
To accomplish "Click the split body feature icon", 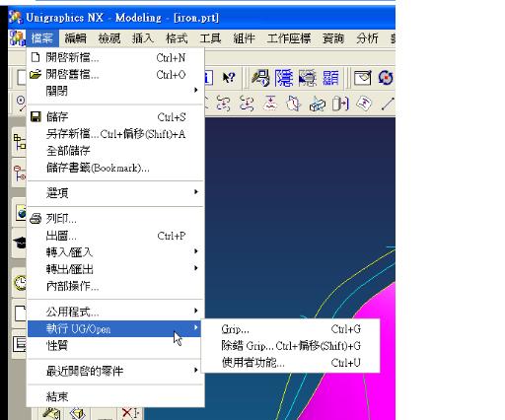I will pyautogui.click(x=340, y=105).
